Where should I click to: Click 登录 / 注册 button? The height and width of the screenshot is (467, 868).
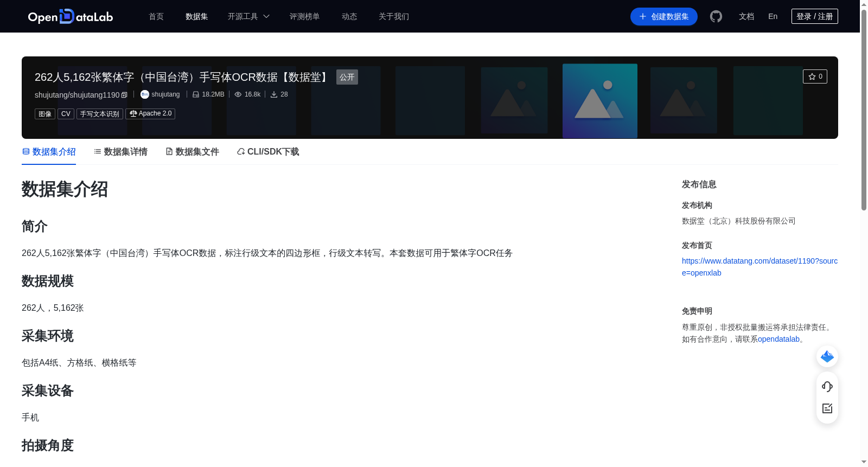point(814,16)
